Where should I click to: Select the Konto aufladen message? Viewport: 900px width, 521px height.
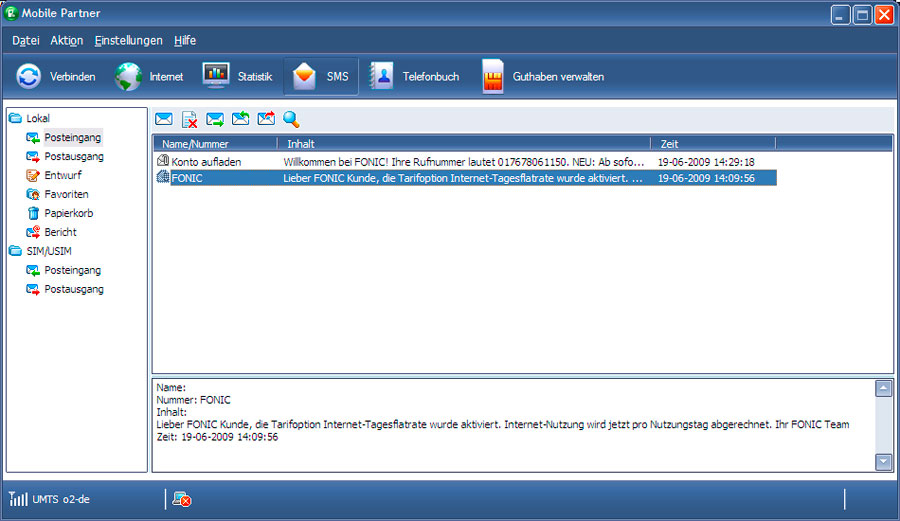pos(206,161)
